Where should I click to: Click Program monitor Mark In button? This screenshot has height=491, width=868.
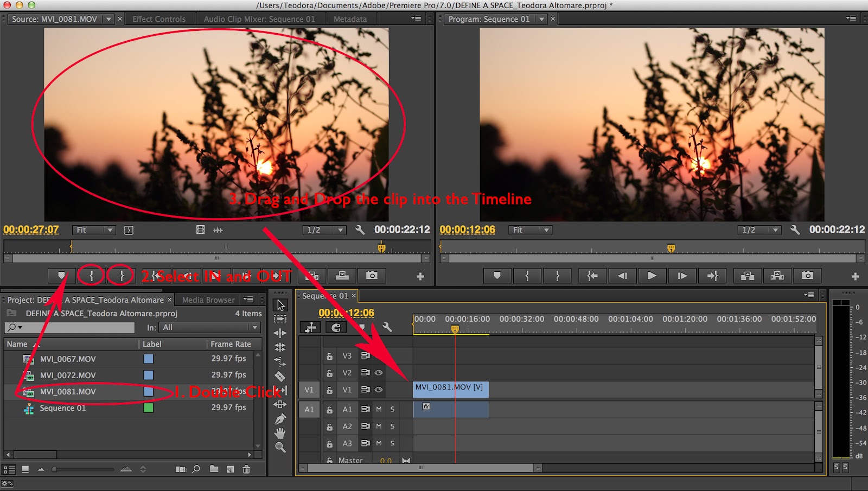(527, 276)
